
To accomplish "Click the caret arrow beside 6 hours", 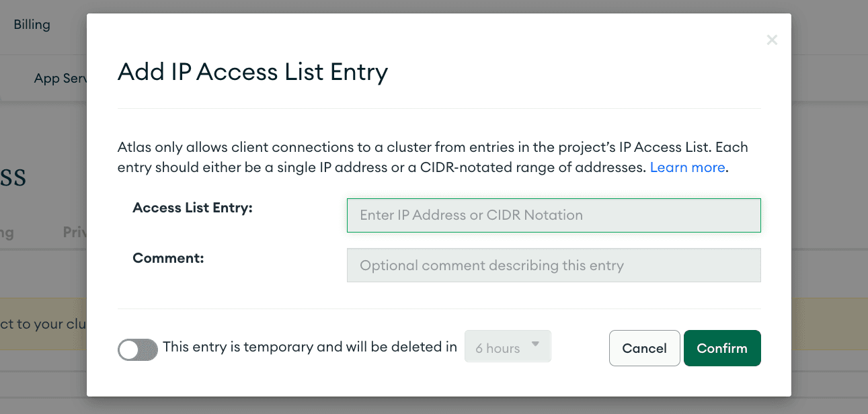I will pos(535,345).
